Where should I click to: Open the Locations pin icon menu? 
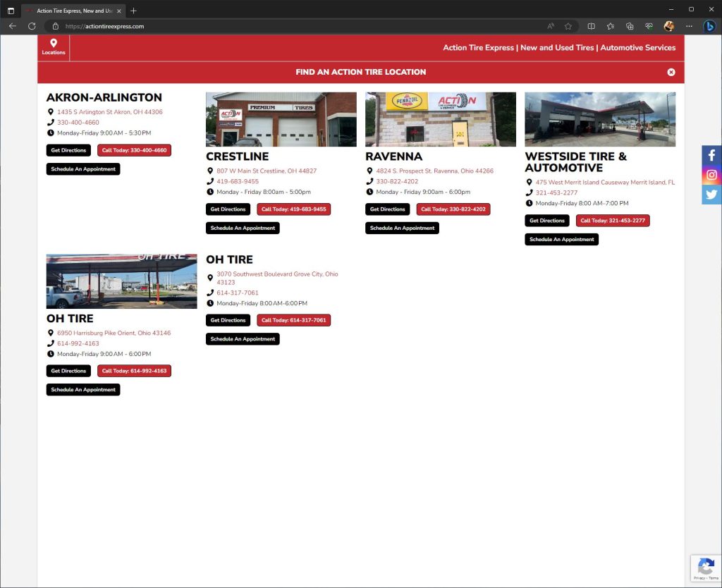53,47
